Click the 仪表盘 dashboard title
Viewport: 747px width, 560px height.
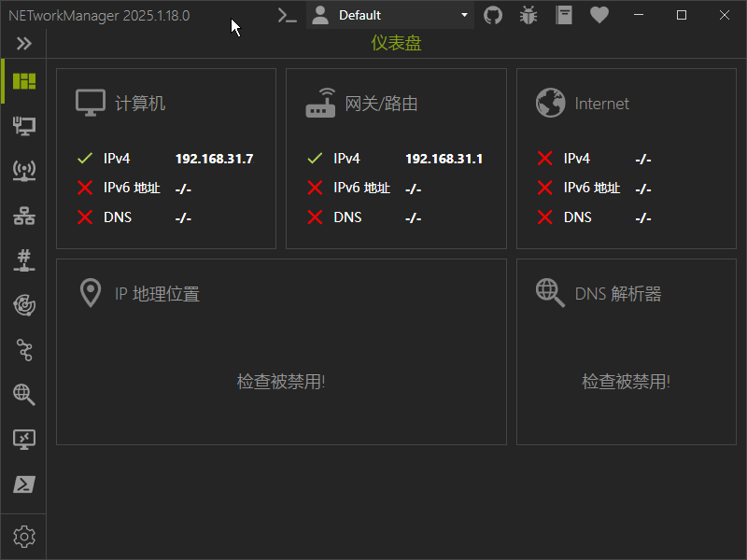tap(396, 43)
